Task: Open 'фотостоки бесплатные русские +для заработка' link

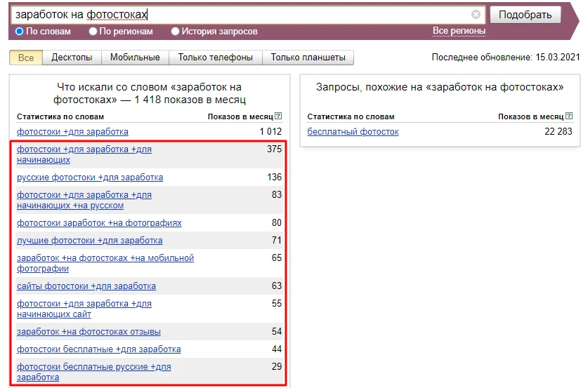Action: coord(93,372)
